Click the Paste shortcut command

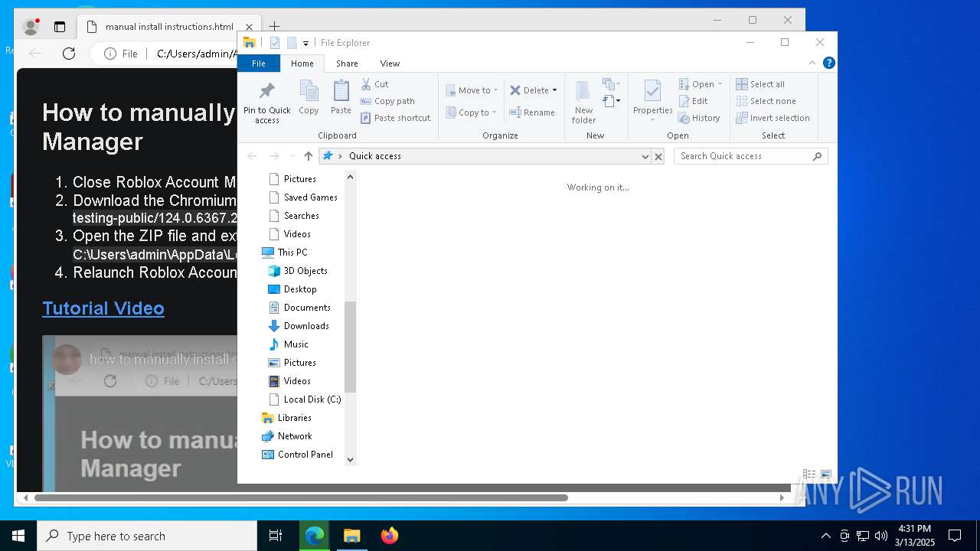click(396, 118)
